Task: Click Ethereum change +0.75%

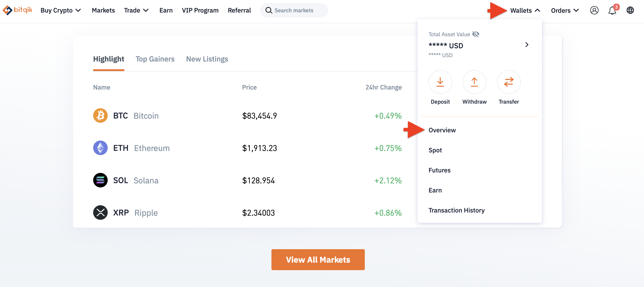Action: pyautogui.click(x=388, y=148)
